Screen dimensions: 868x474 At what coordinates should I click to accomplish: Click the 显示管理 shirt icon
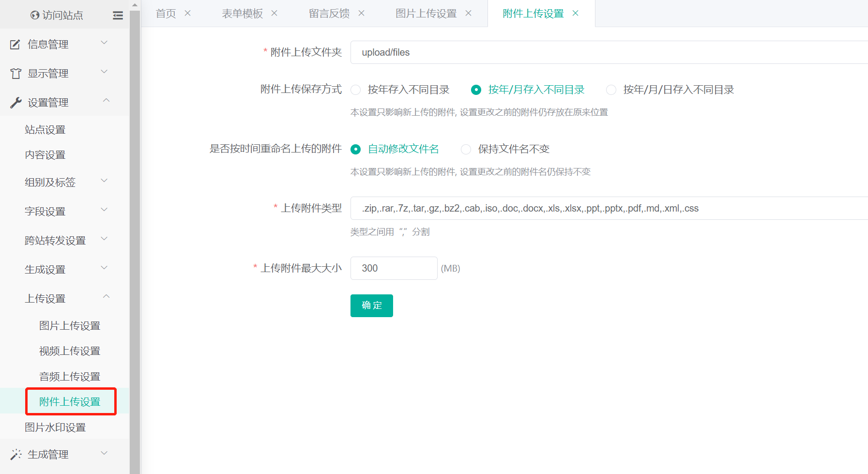point(15,74)
